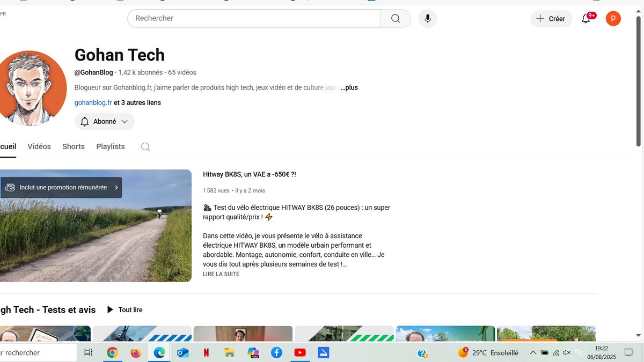Open Task View in taskbar
644x362 pixels.
89,352
